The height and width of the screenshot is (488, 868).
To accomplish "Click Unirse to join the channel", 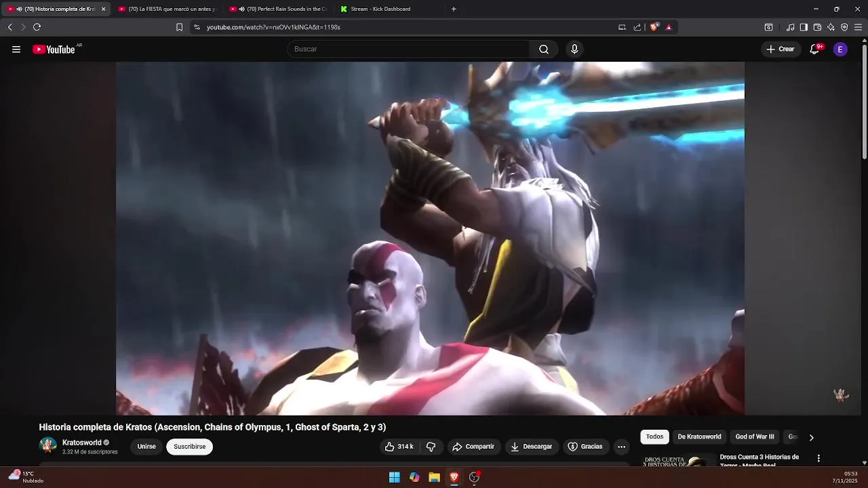I will coord(146,447).
